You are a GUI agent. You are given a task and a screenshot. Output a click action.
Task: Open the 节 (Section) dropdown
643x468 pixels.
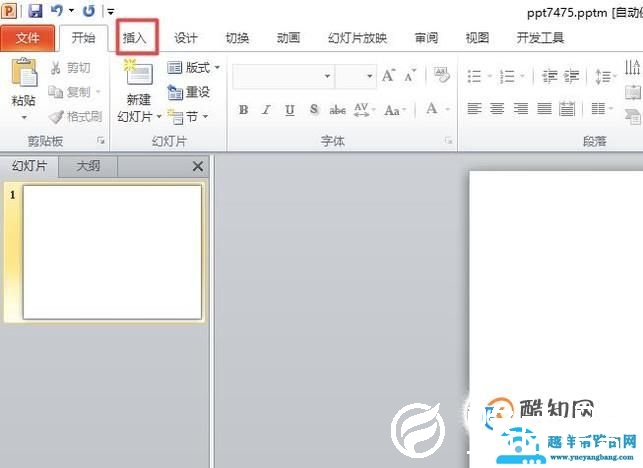(x=187, y=117)
